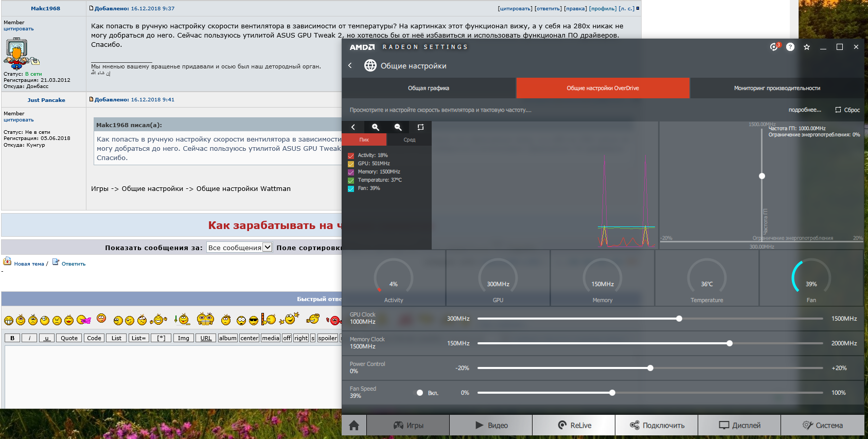868x439 pixels.
Task: Click the Memory gauge showing 150MHz
Action: point(603,278)
